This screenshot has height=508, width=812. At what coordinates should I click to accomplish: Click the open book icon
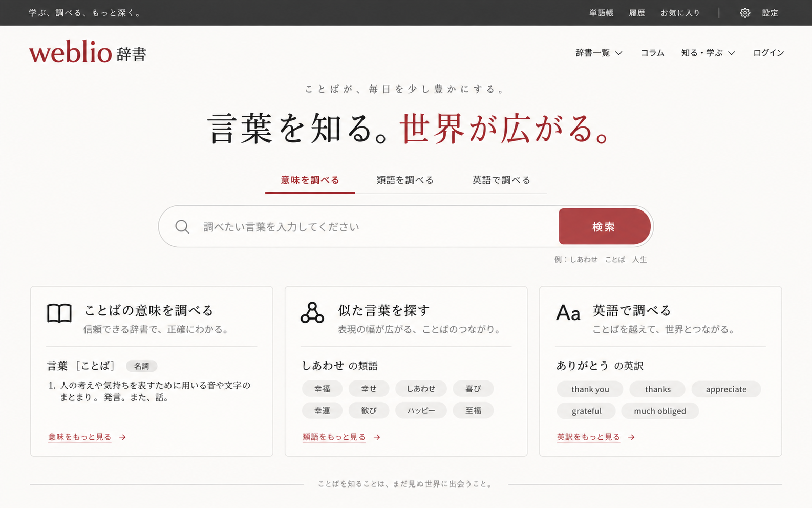[59, 313]
